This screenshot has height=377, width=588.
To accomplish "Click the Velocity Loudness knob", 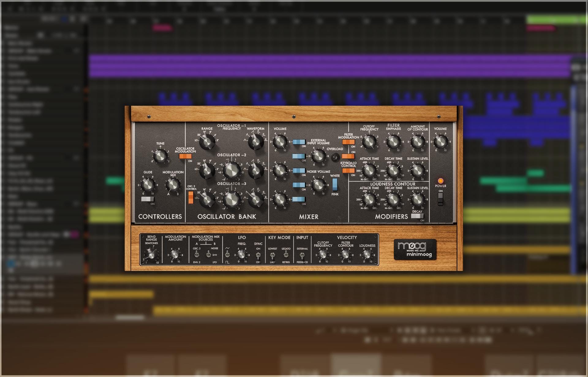I will pyautogui.click(x=367, y=255).
